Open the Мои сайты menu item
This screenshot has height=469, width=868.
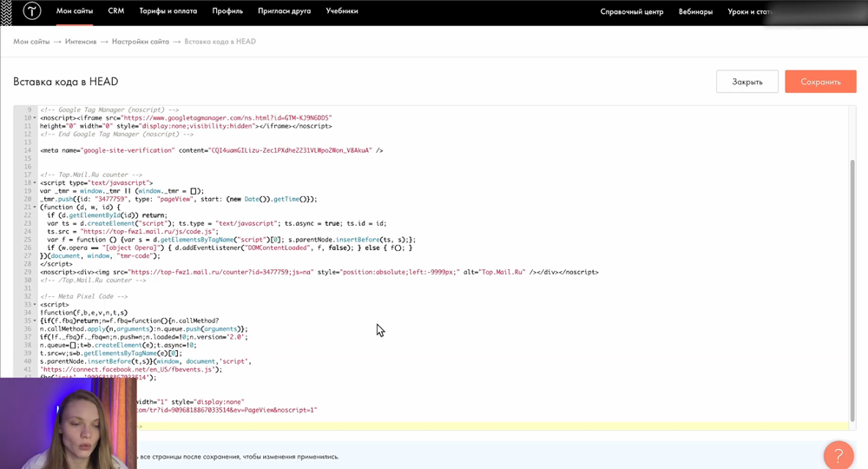75,11
